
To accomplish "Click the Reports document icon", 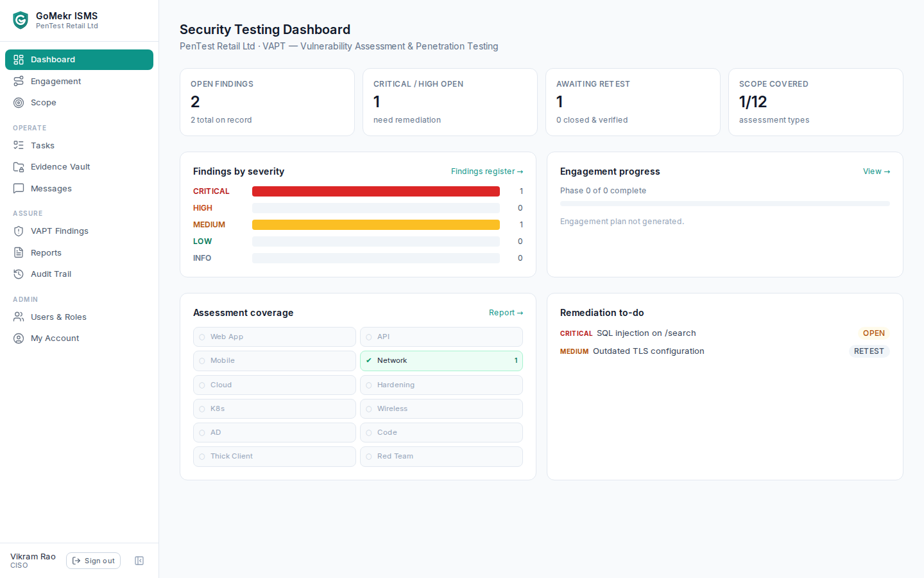I will 19,252.
